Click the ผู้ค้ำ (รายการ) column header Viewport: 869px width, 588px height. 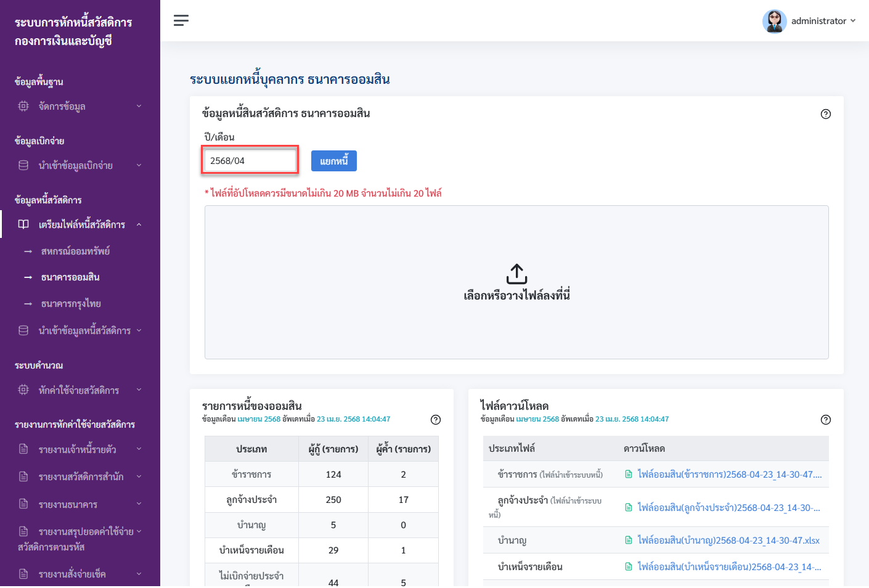(404, 449)
